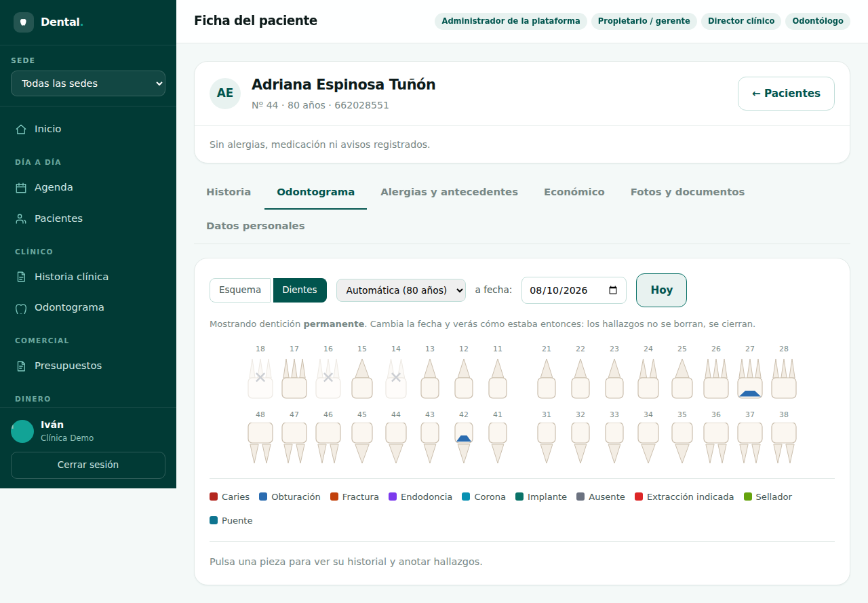Click the Historia clínica document icon
Screen dimensions: 868x603
(x=21, y=277)
